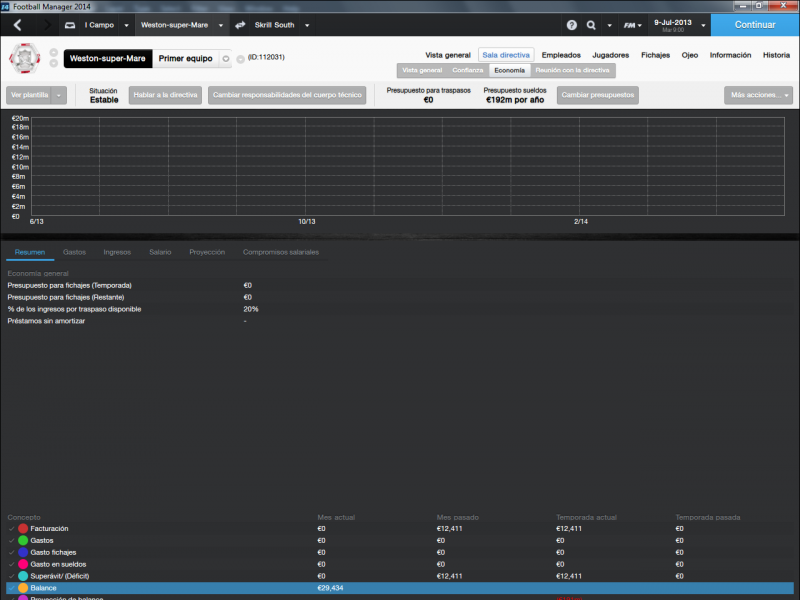Open the Primer equipo team selector dropdown
The image size is (800, 600).
[x=226, y=59]
